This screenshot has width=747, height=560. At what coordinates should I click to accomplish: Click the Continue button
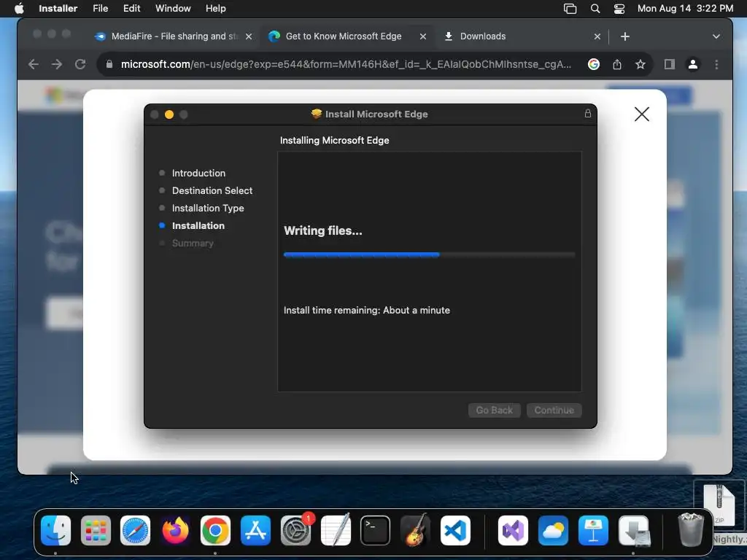(554, 410)
